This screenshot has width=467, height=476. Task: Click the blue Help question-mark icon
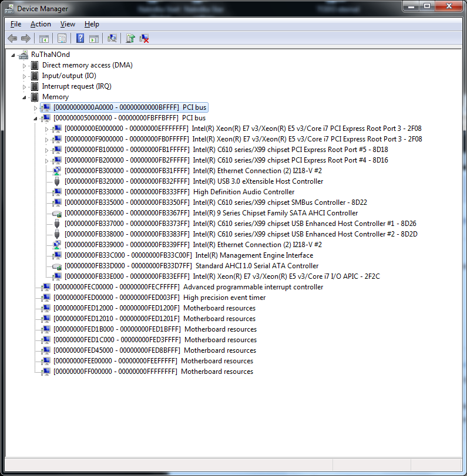(x=80, y=38)
